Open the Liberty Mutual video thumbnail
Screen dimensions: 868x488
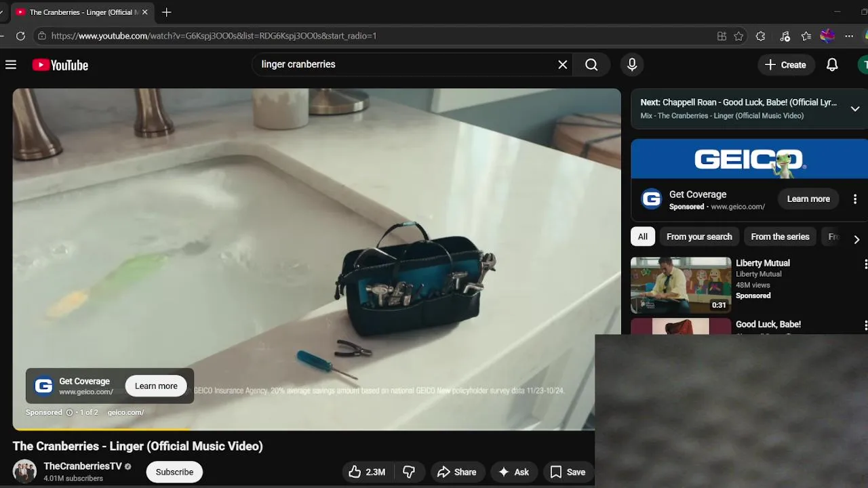681,285
